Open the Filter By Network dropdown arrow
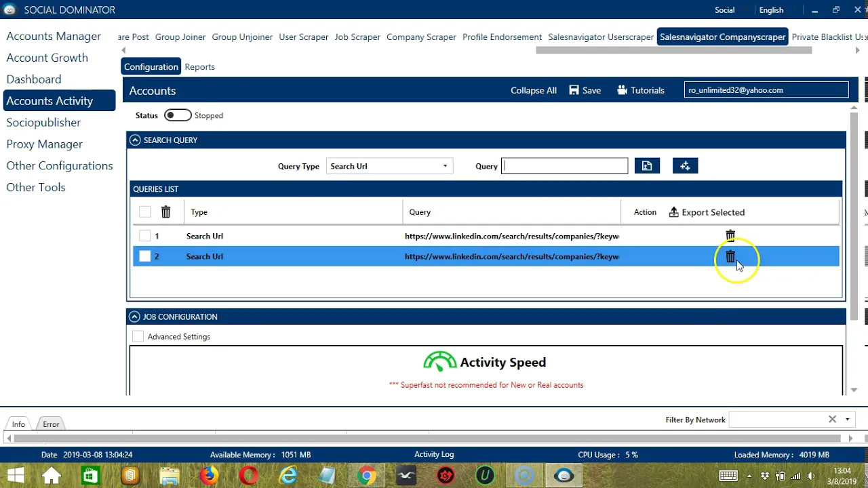Viewport: 868px width, 488px height. 847,420
